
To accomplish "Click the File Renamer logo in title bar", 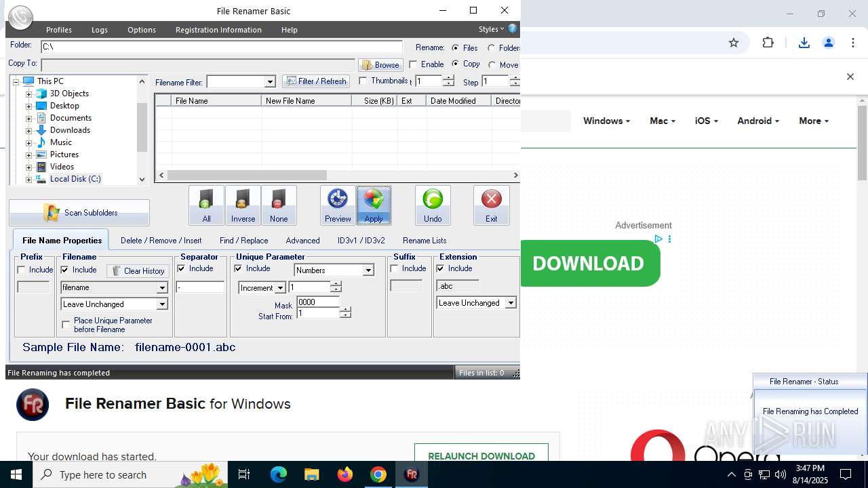I will point(21,18).
